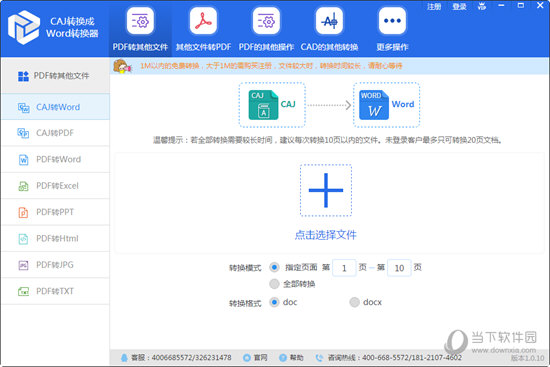Click the hotline text 400-668-5572/181-2107-4602
550x367 pixels.
tap(412, 358)
